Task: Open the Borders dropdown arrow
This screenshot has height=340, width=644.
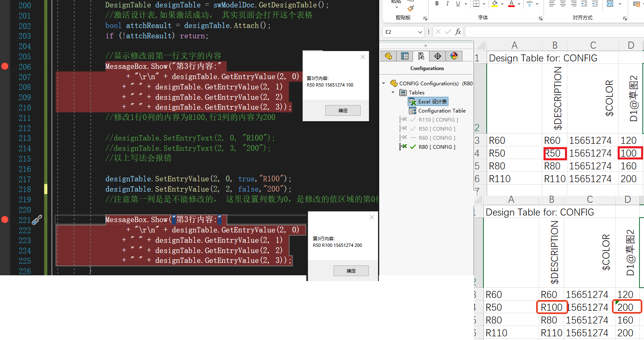Action: (x=484, y=4)
